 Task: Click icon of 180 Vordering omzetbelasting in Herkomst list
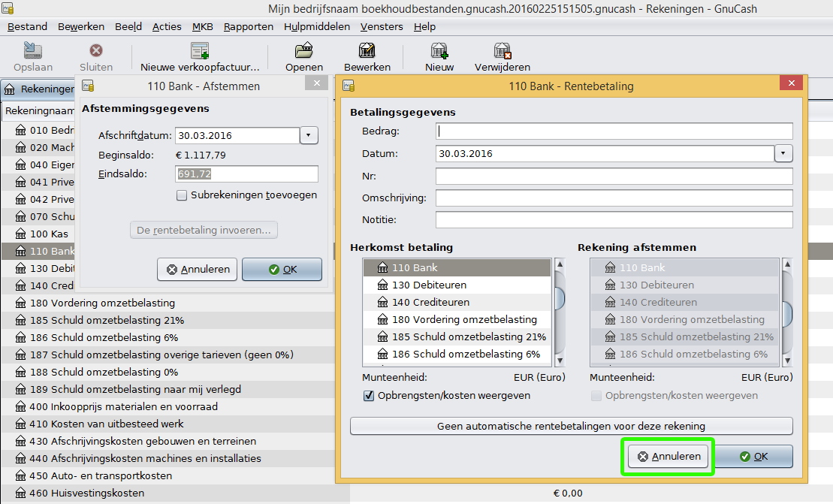[382, 320]
